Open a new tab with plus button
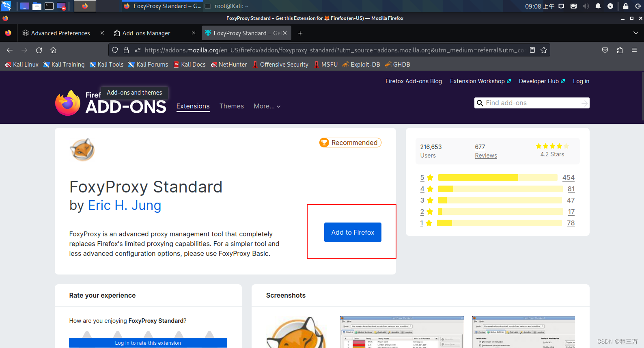The width and height of the screenshot is (644, 348). coord(300,33)
